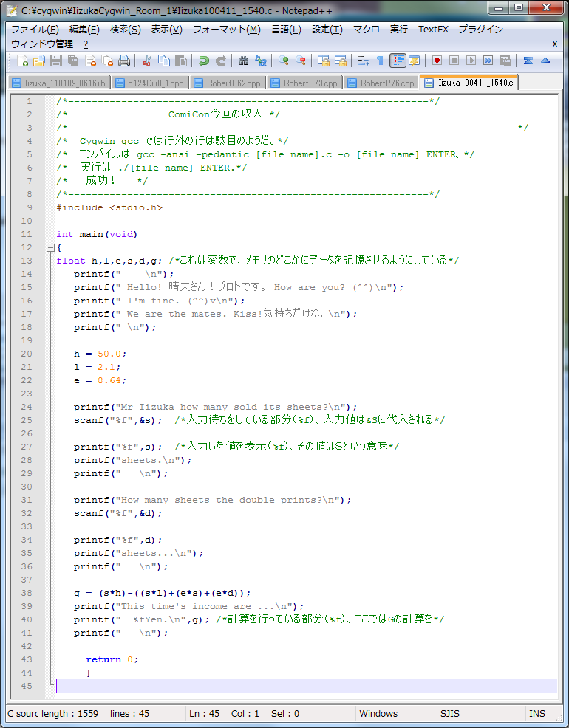Click the New file toolbar icon
569x728 pixels.
pos(22,61)
